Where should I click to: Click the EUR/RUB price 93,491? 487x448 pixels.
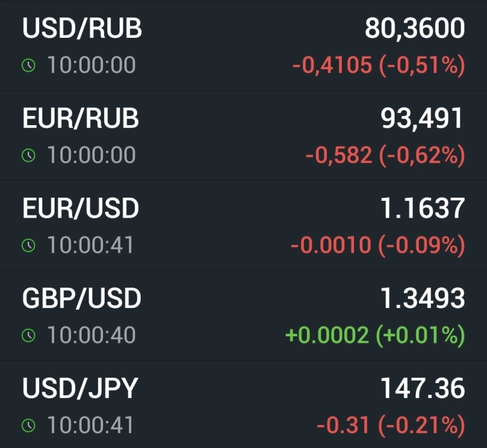[x=421, y=119]
